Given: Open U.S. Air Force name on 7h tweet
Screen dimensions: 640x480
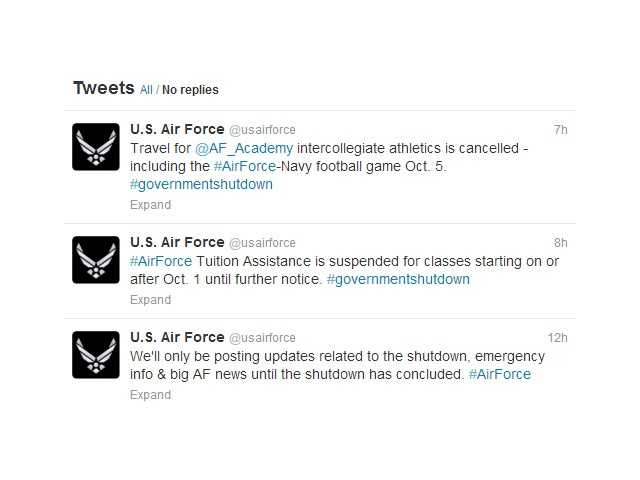Looking at the screenshot, I should pyautogui.click(x=177, y=129).
